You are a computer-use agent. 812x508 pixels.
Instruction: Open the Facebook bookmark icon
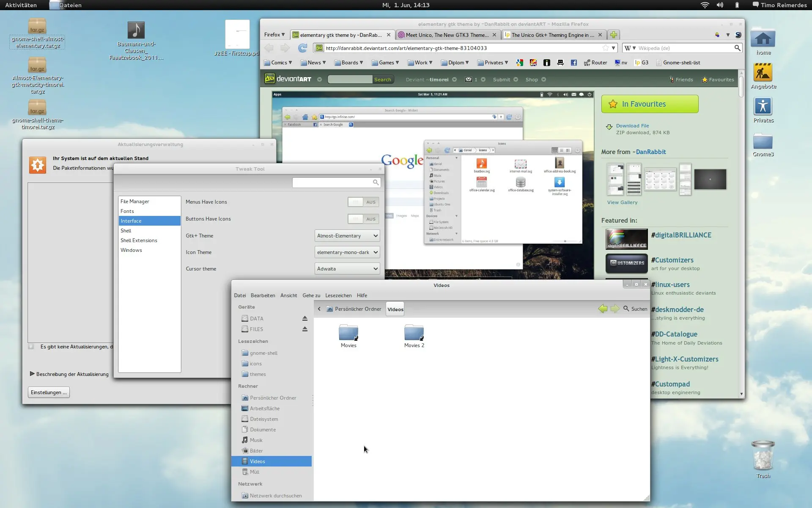(x=574, y=63)
